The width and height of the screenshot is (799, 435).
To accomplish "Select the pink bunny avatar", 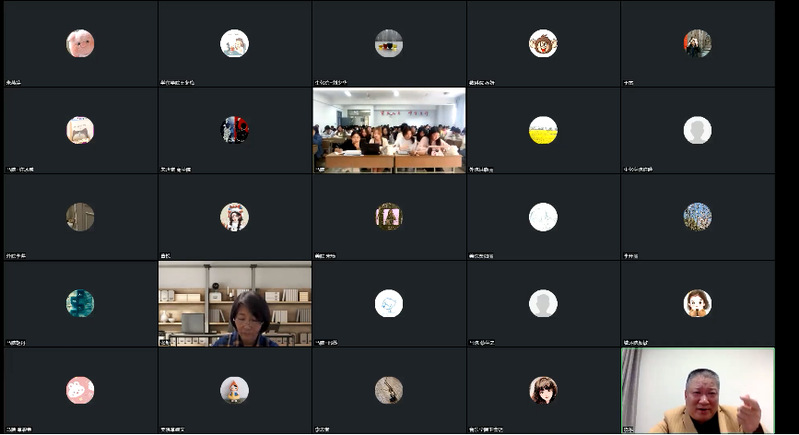I will (80, 390).
